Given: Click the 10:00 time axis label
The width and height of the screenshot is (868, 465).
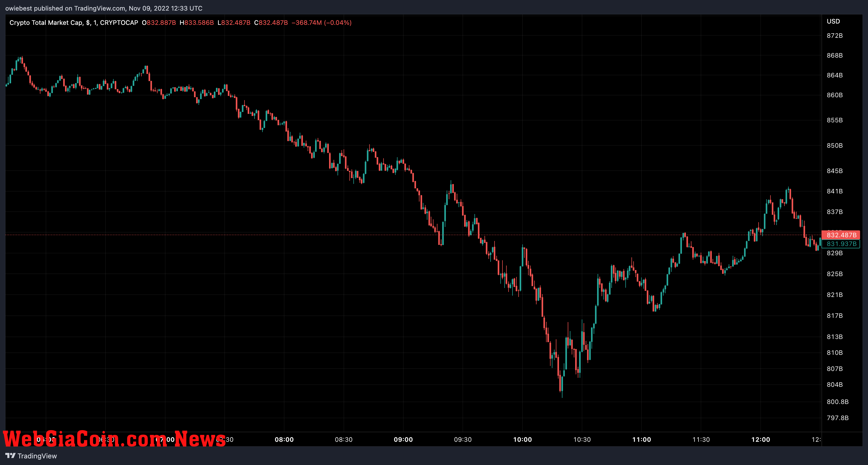Looking at the screenshot, I should pos(522,439).
